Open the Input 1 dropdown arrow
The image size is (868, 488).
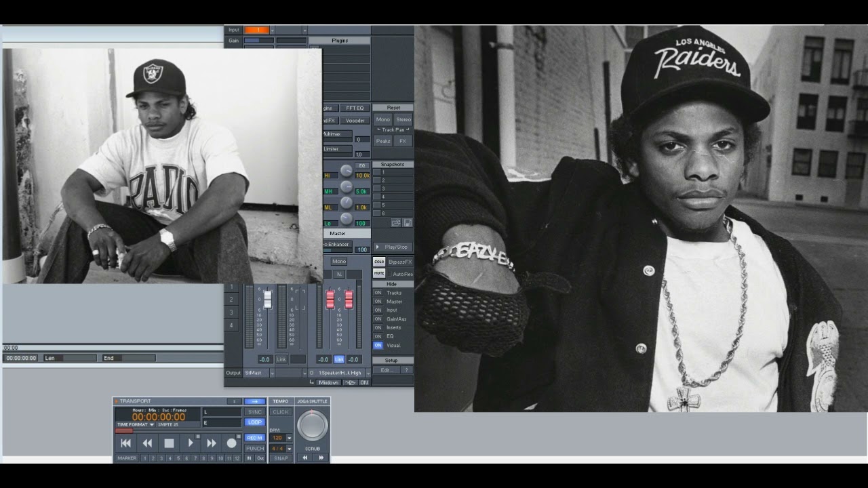[273, 30]
